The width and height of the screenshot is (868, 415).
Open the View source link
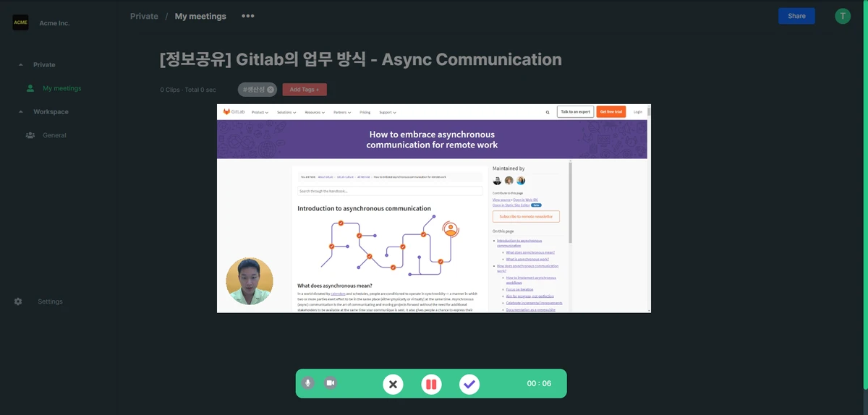pyautogui.click(x=501, y=200)
